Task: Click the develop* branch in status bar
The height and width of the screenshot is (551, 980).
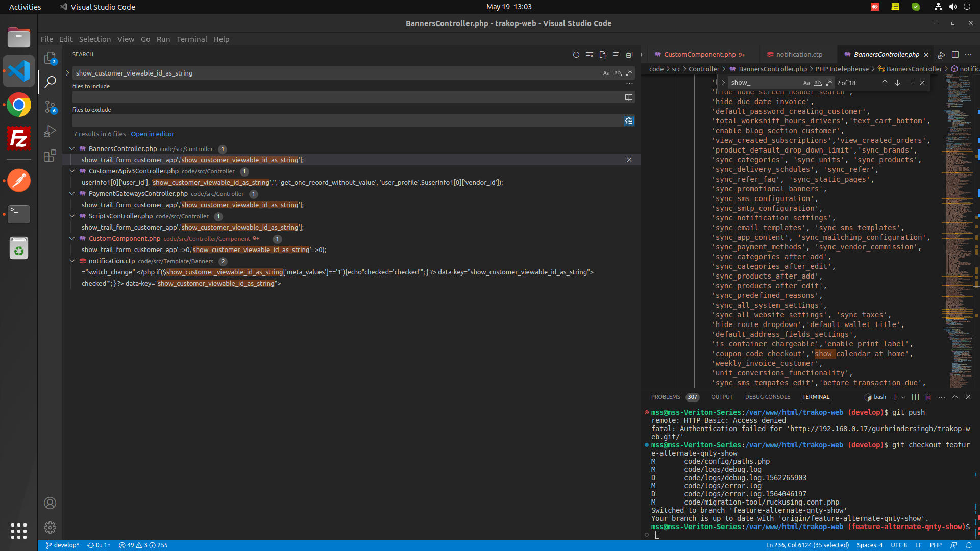Action: tap(62, 545)
